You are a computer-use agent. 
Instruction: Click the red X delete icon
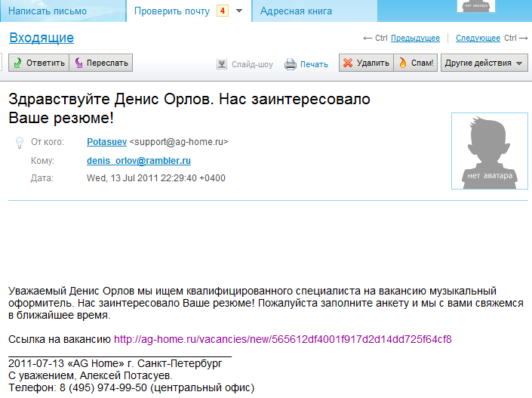point(348,63)
